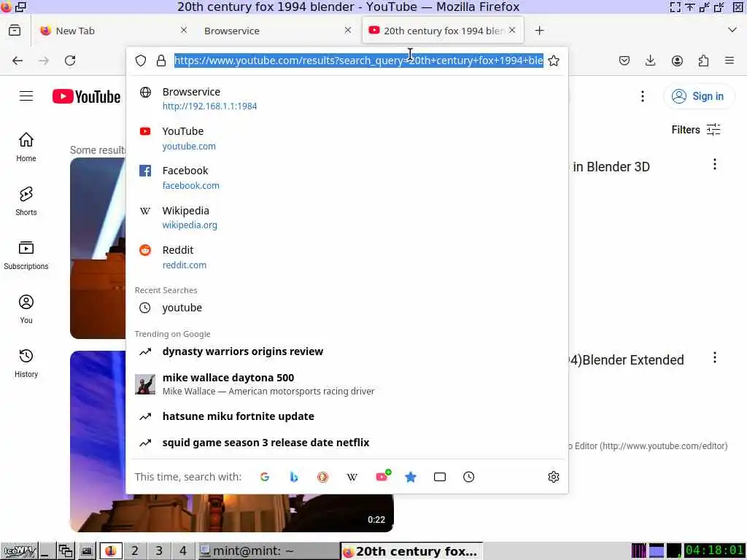Image resolution: width=747 pixels, height=560 pixels.
Task: Switch to the Browservice tab
Action: tap(276, 31)
